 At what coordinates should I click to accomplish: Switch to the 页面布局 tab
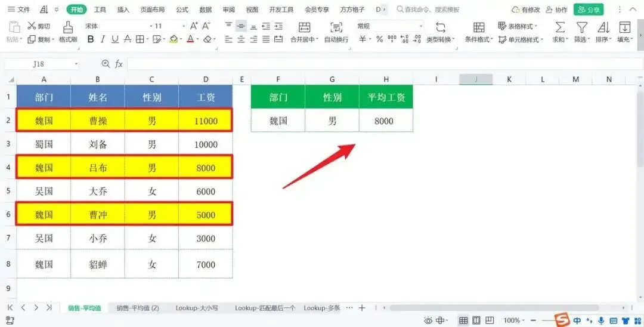[x=153, y=9]
